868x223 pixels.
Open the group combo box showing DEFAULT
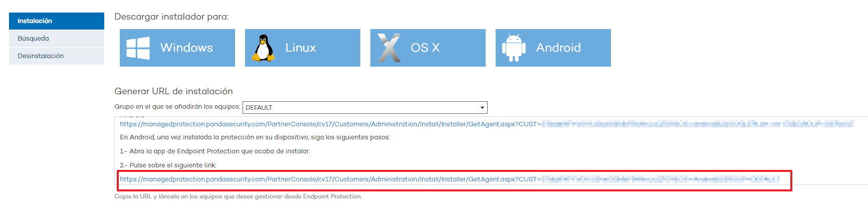(x=365, y=108)
